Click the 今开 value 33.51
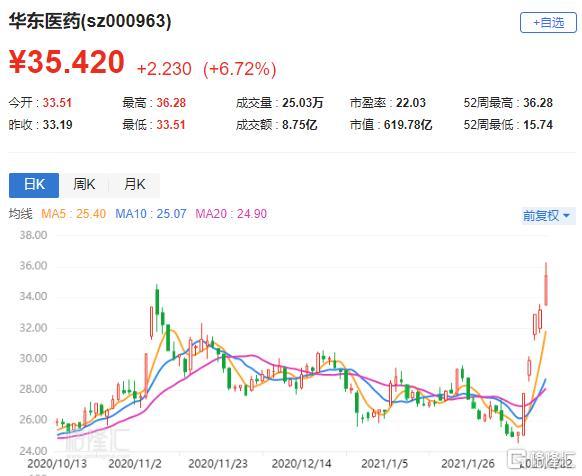Image resolution: width=582 pixels, height=476 pixels. pos(57,103)
